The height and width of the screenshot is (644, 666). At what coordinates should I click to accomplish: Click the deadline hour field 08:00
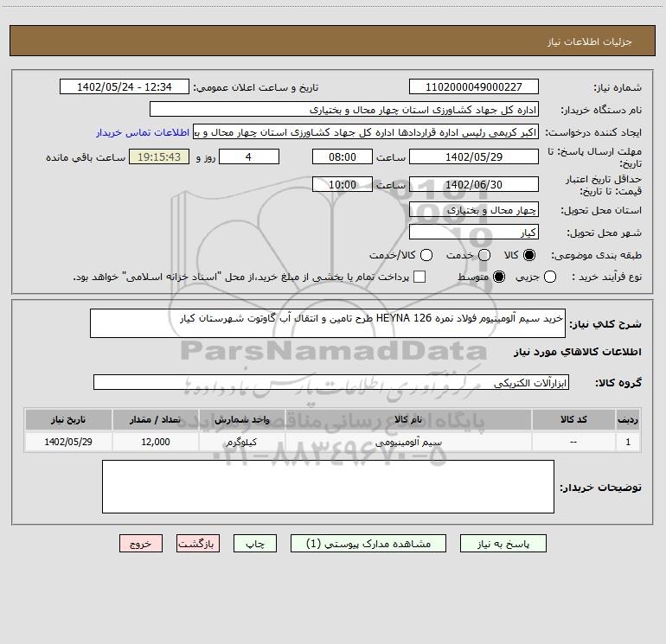(343, 156)
